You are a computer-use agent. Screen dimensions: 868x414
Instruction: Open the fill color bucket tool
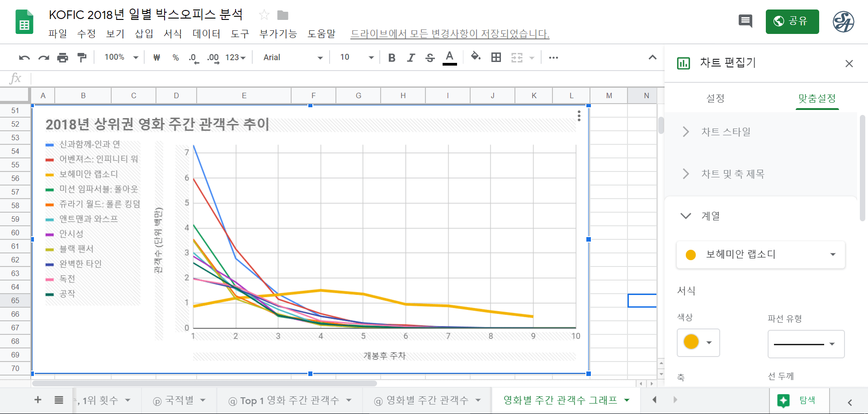coord(475,57)
